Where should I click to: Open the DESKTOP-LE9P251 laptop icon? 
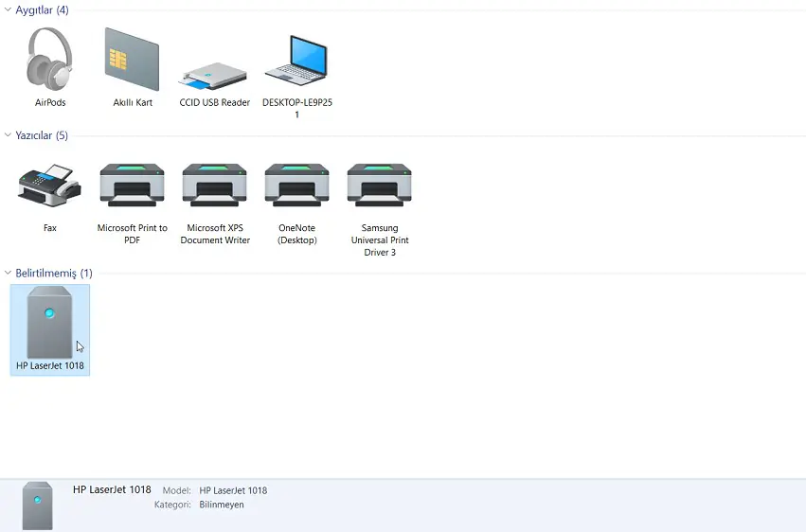296,62
